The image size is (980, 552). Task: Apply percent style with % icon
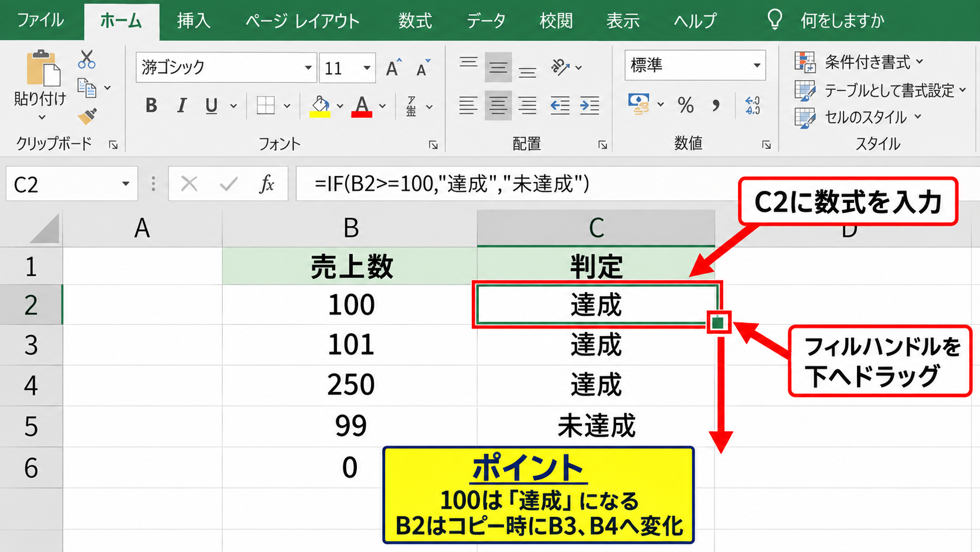[685, 105]
